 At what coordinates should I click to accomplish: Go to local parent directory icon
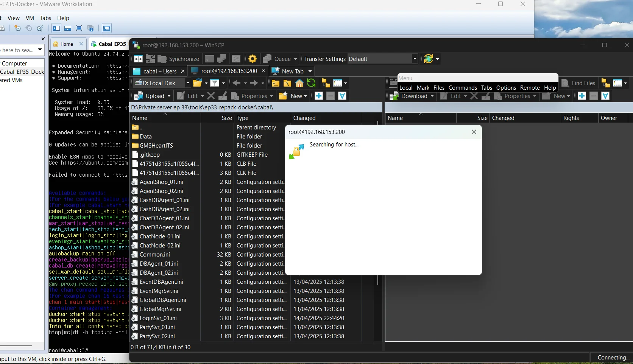coord(276,83)
